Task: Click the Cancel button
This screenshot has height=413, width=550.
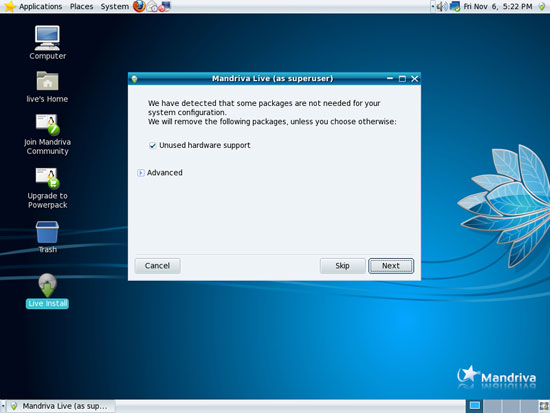Action: (x=157, y=266)
